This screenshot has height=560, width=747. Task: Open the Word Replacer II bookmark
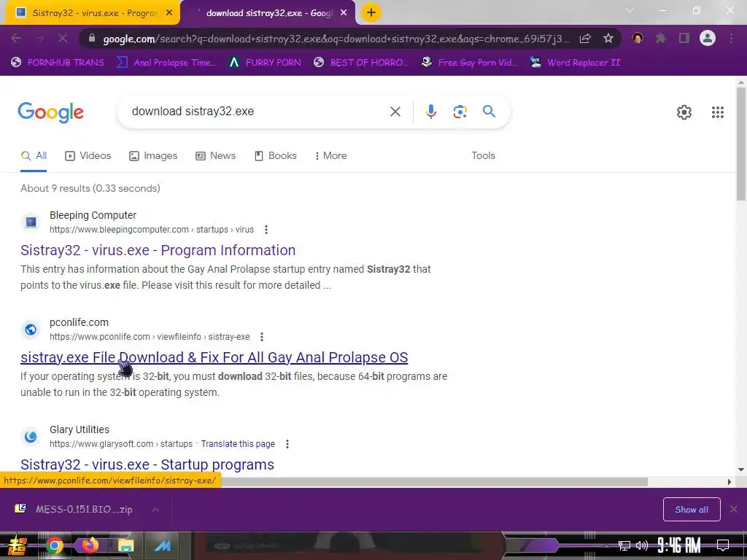575,63
